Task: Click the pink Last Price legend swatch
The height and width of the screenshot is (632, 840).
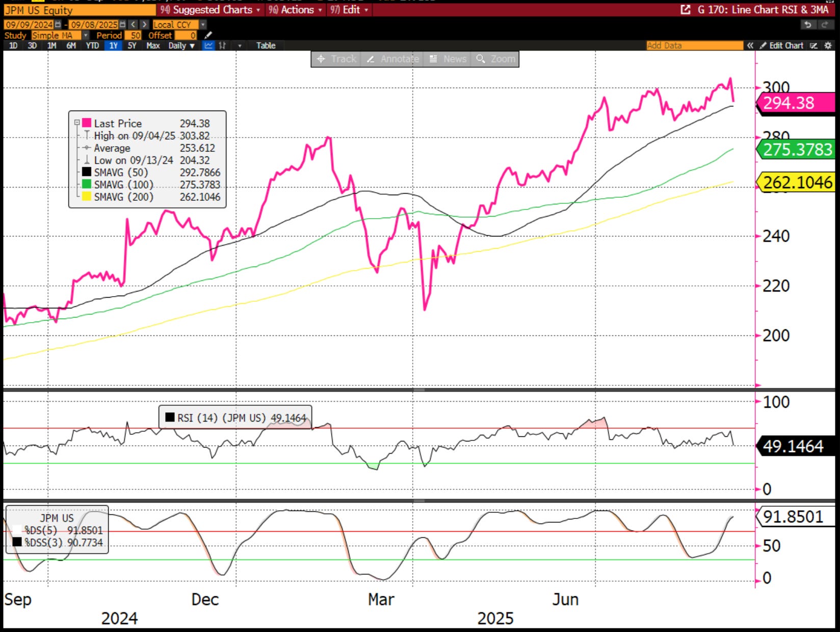Action: [87, 123]
